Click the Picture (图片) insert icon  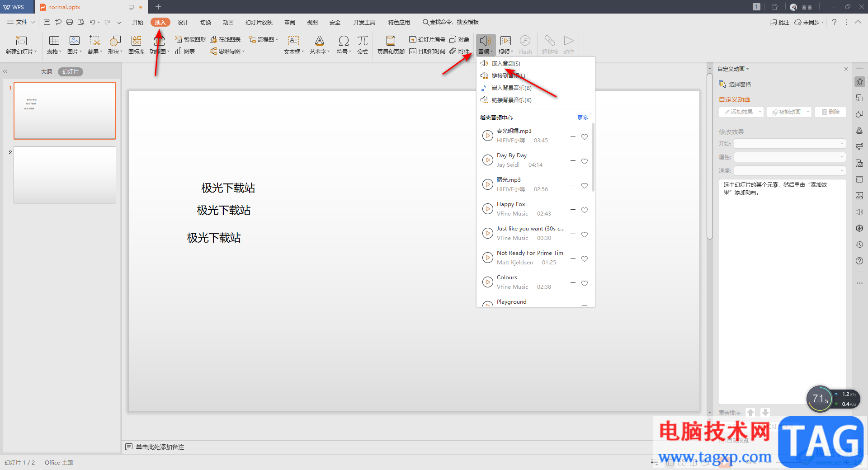(75, 41)
